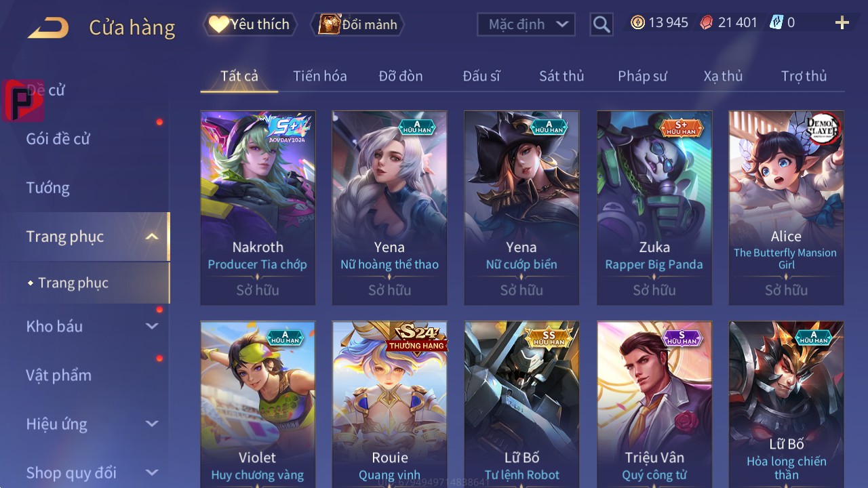The width and height of the screenshot is (868, 488).
Task: Open Gói đề cử in sidebar
Action: [58, 139]
